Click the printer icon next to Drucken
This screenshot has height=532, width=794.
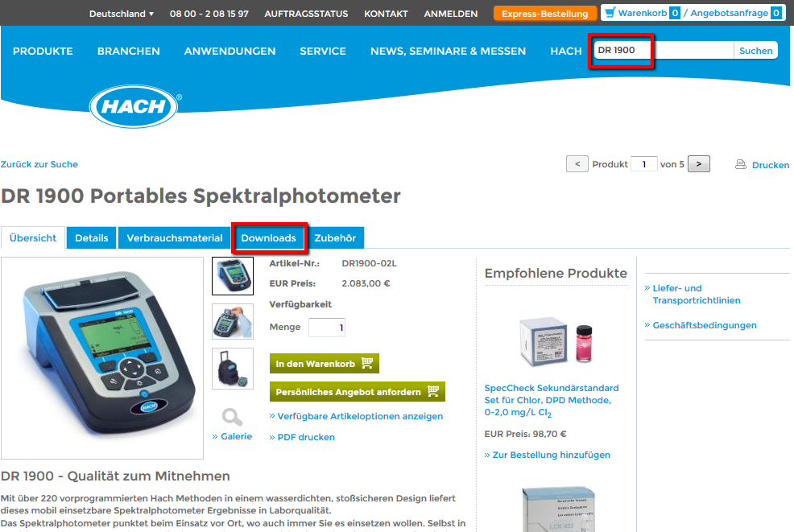tap(740, 164)
